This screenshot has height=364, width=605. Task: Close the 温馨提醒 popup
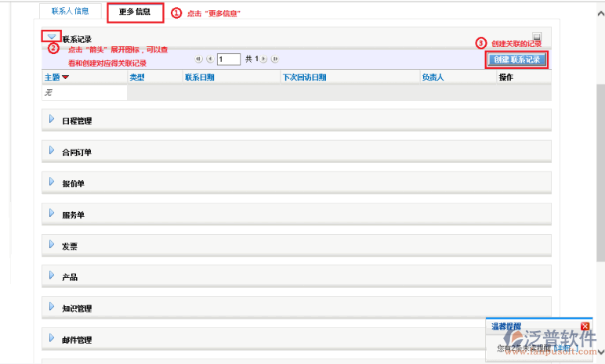[585, 326]
